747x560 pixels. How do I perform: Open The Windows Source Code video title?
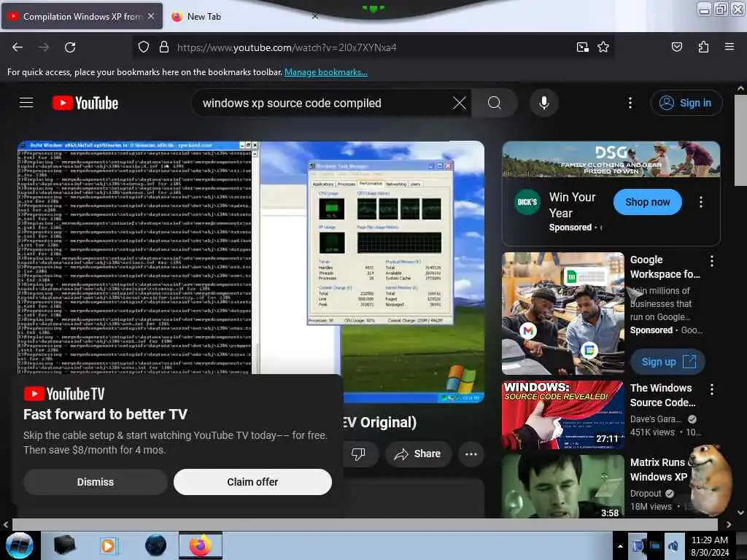point(662,395)
